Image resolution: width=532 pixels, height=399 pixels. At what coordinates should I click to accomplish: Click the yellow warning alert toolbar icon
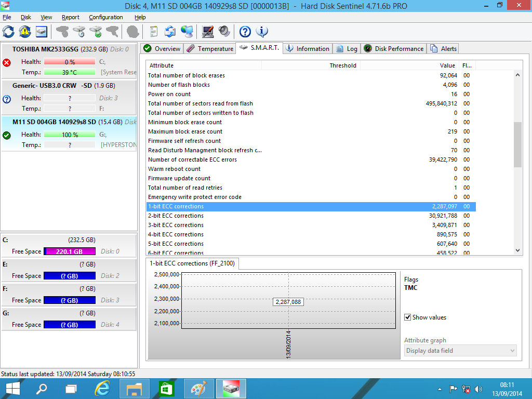(x=25, y=32)
